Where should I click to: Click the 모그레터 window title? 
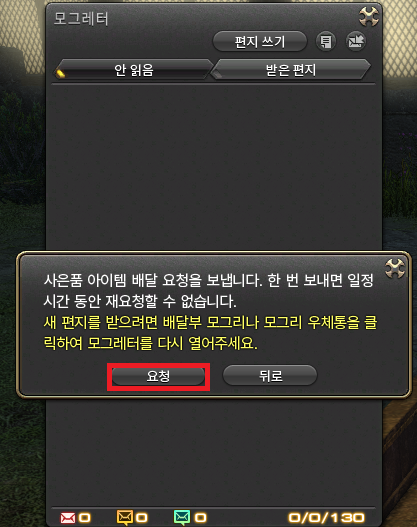(x=81, y=19)
